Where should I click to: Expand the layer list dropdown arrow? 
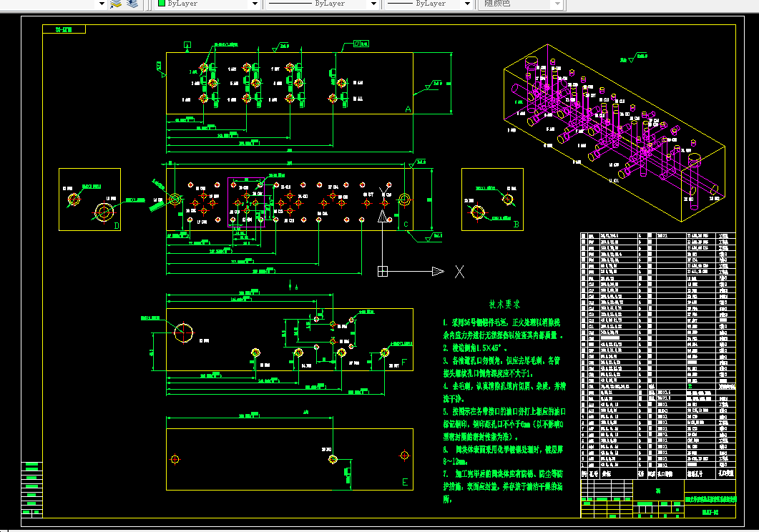102,4
